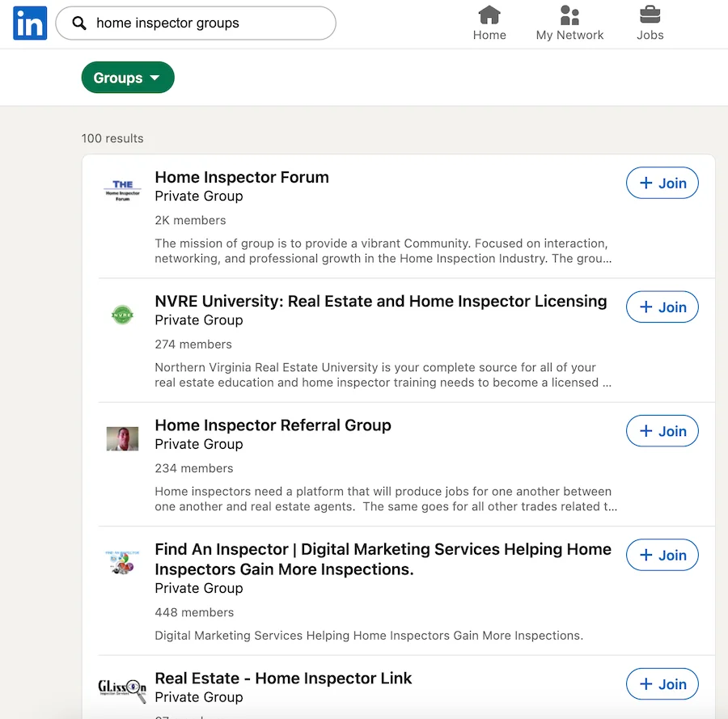Click the Glisson group logo

click(123, 691)
